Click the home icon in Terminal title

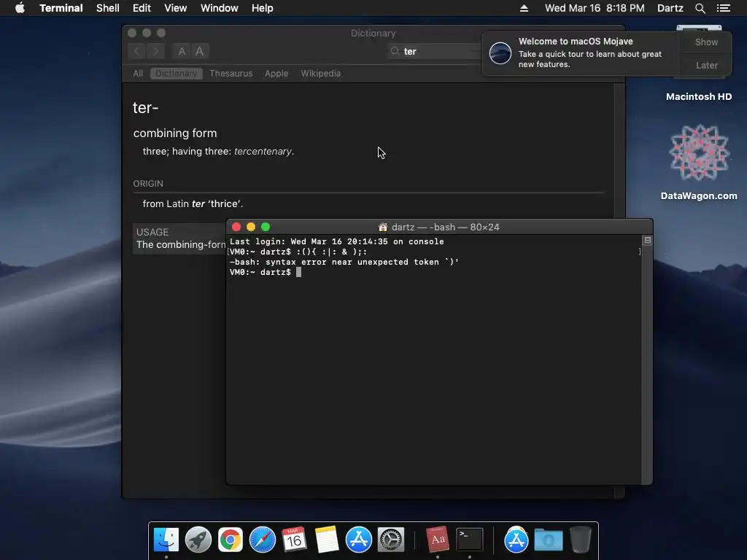click(382, 227)
